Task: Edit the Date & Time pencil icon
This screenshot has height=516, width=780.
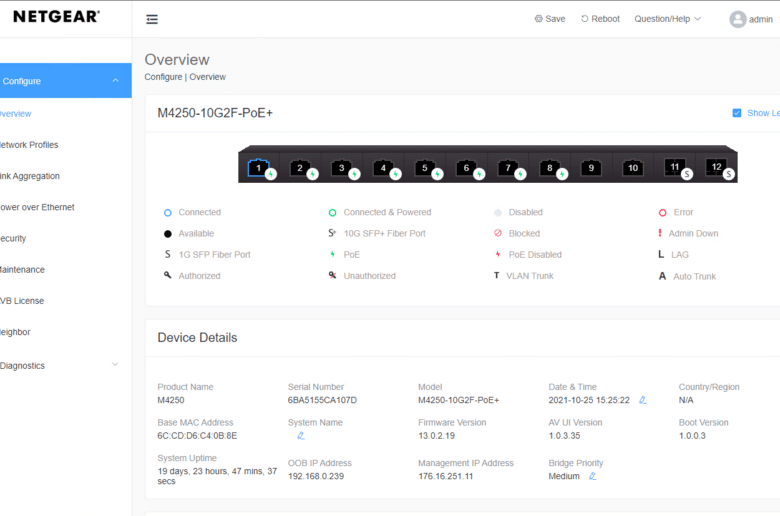Action: tap(643, 400)
